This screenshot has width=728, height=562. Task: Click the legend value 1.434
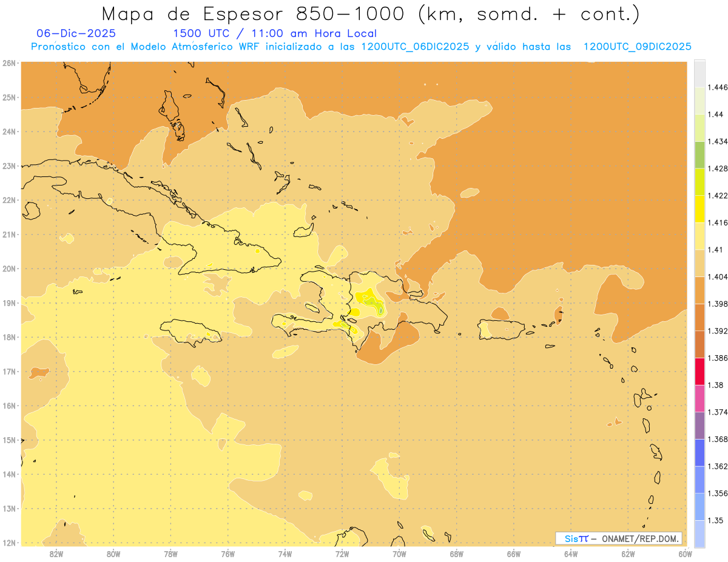(718, 141)
